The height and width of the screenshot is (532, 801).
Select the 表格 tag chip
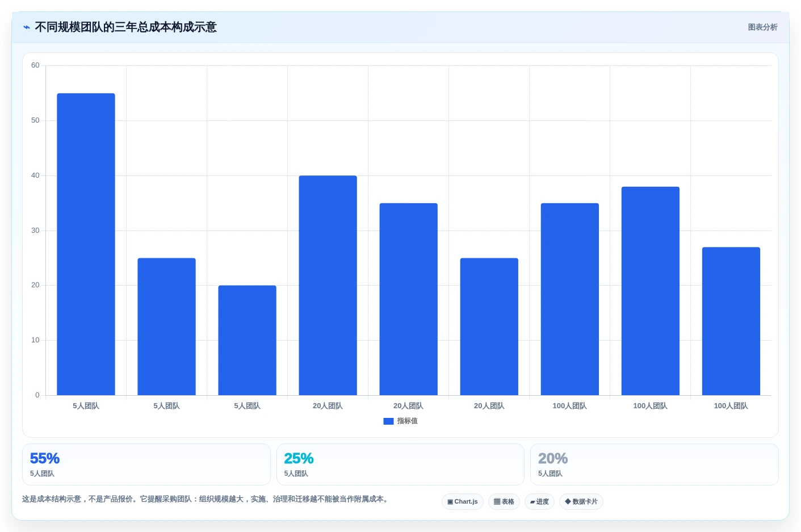[504, 502]
